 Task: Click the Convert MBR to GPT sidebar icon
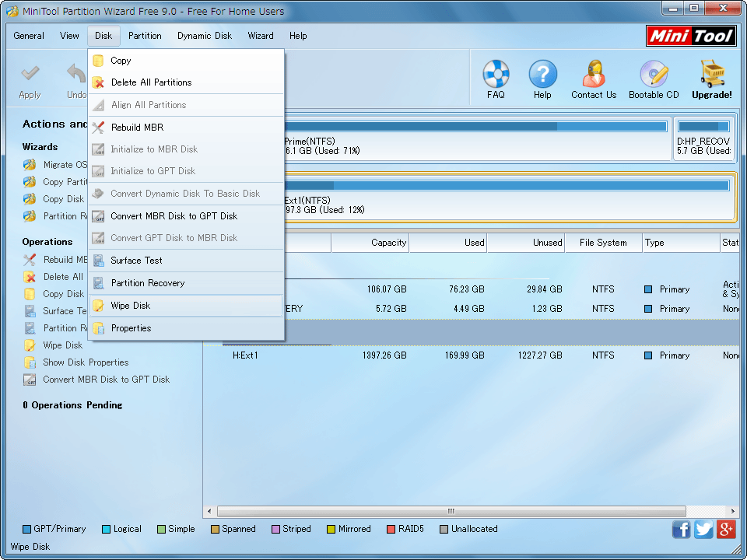coord(30,380)
